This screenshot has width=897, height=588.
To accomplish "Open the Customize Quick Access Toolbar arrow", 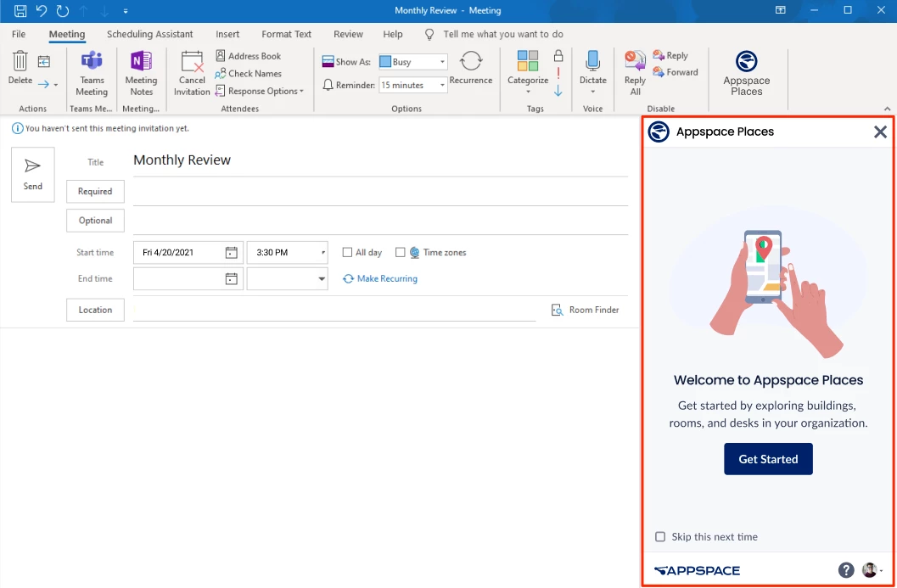I will (126, 11).
